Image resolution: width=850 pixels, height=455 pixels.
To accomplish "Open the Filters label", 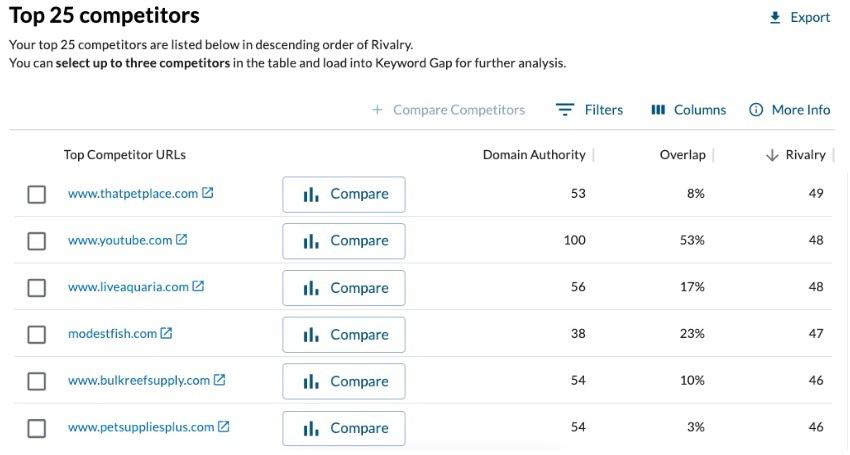I will 603,110.
